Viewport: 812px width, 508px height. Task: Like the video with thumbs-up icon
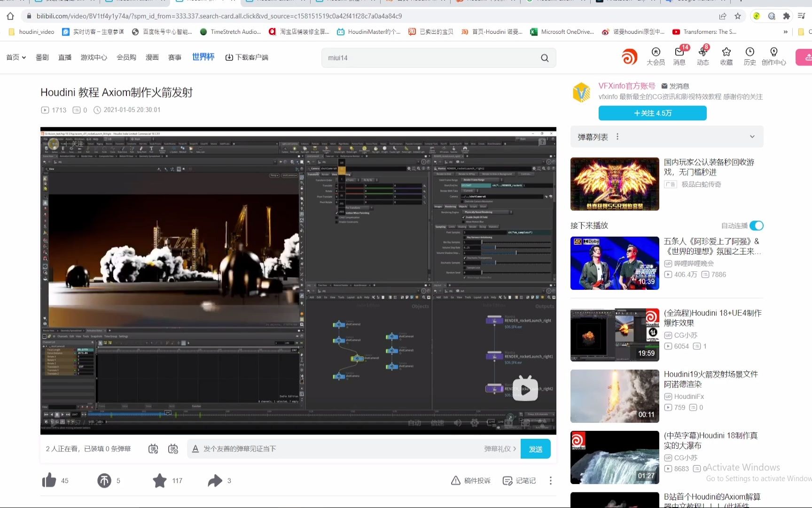point(49,480)
